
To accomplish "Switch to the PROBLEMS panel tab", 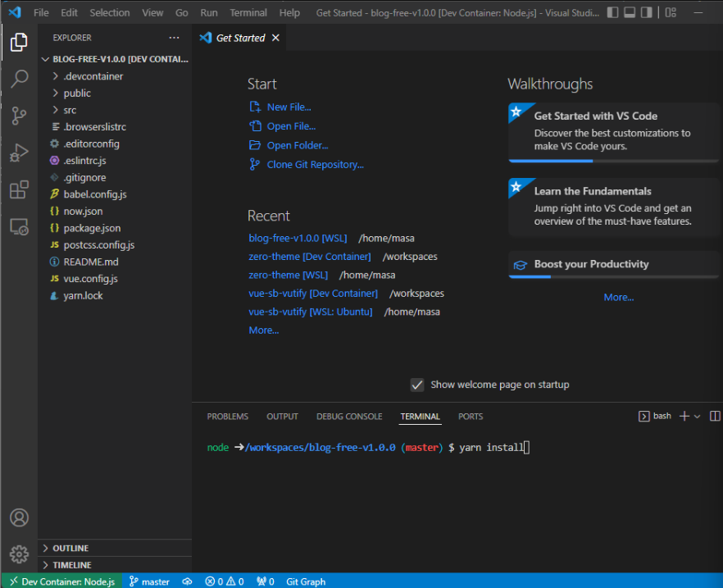I will click(x=227, y=417).
